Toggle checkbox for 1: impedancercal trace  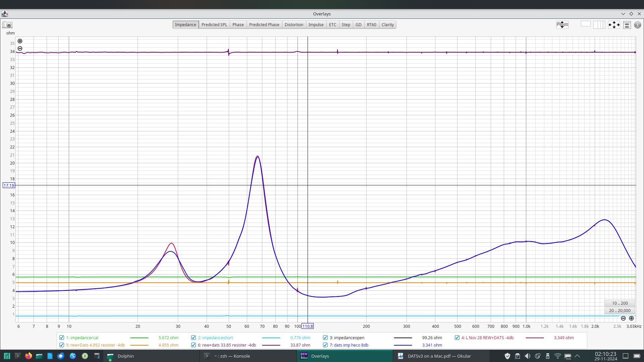tap(62, 338)
